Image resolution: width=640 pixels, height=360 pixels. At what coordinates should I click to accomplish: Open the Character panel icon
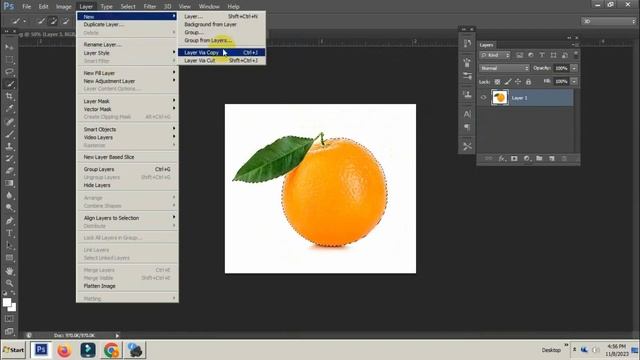click(x=467, y=114)
